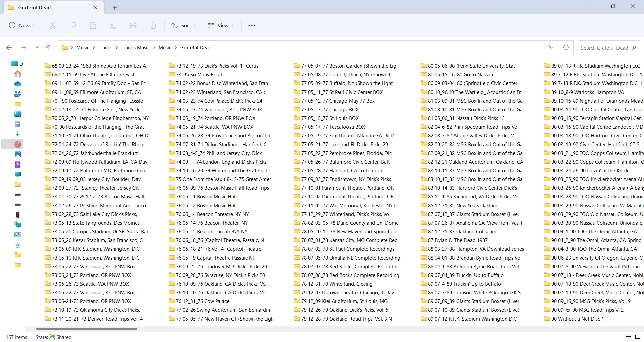Refresh the Grateful Dead folder listing

566,47
